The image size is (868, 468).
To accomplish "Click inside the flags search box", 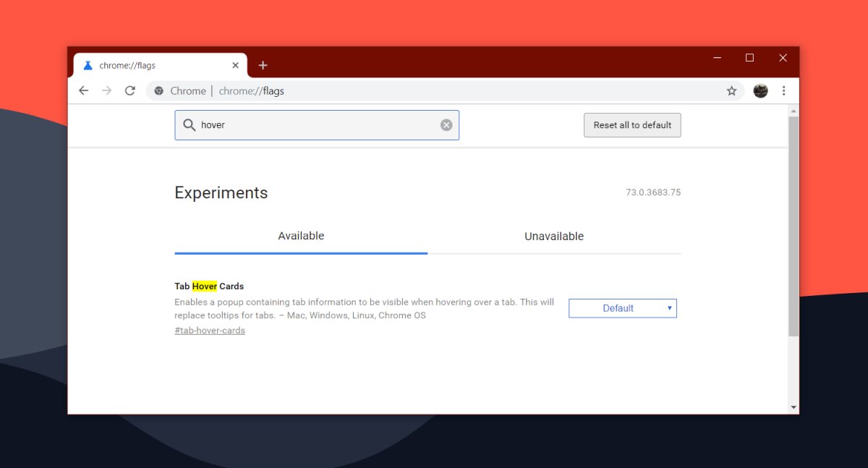I will point(311,124).
